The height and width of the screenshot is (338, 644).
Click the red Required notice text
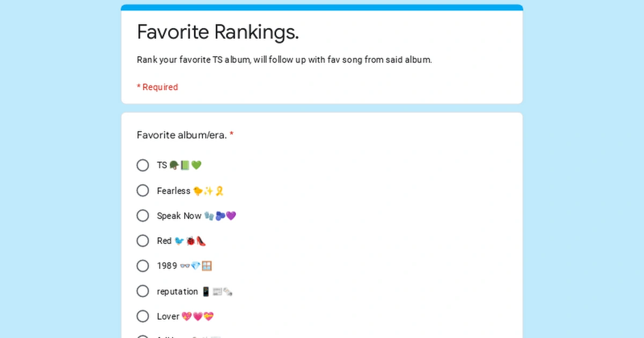click(x=157, y=87)
